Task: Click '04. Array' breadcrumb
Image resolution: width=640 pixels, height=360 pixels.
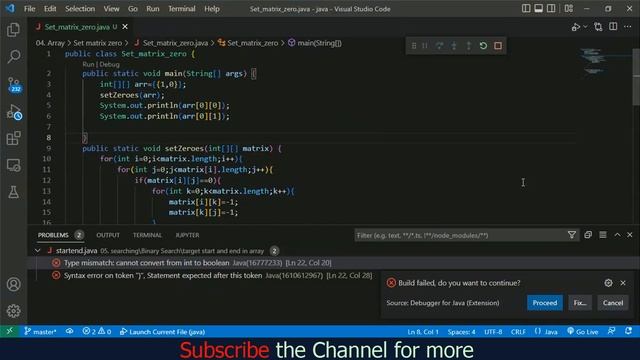Action: coord(50,43)
